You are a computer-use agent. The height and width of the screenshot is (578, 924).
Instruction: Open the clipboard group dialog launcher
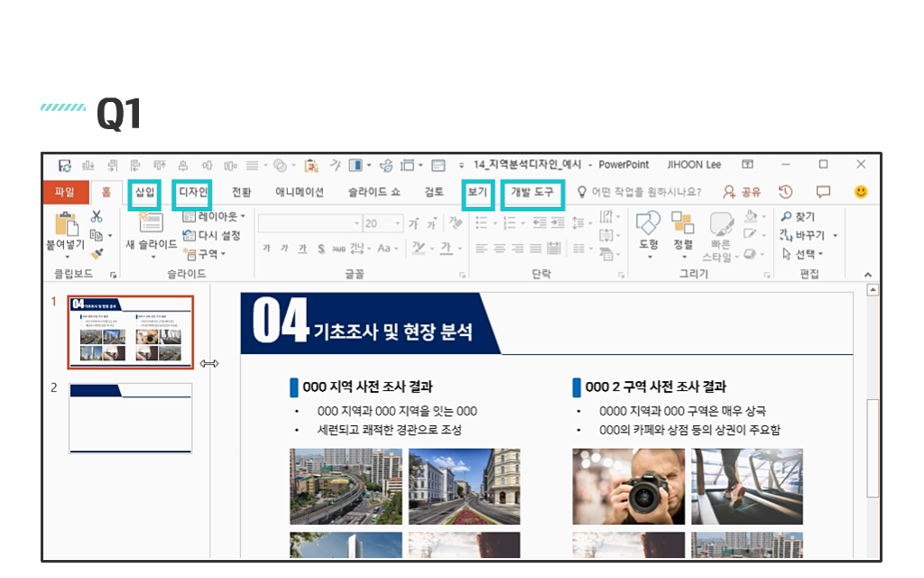(113, 275)
